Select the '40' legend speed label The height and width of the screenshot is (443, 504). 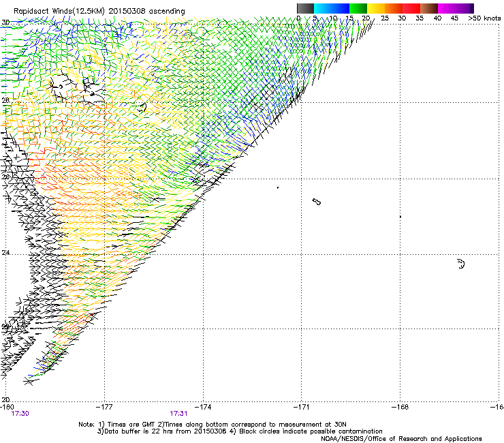437,18
